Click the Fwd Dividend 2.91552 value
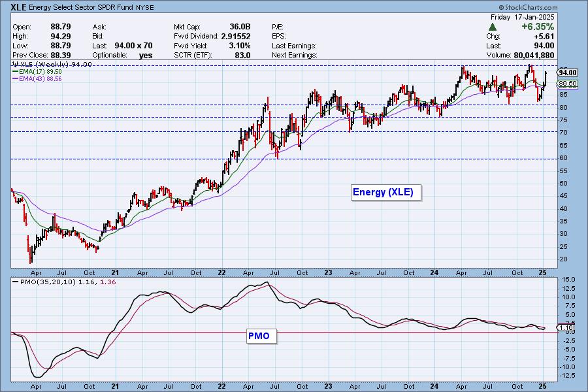 pos(235,37)
